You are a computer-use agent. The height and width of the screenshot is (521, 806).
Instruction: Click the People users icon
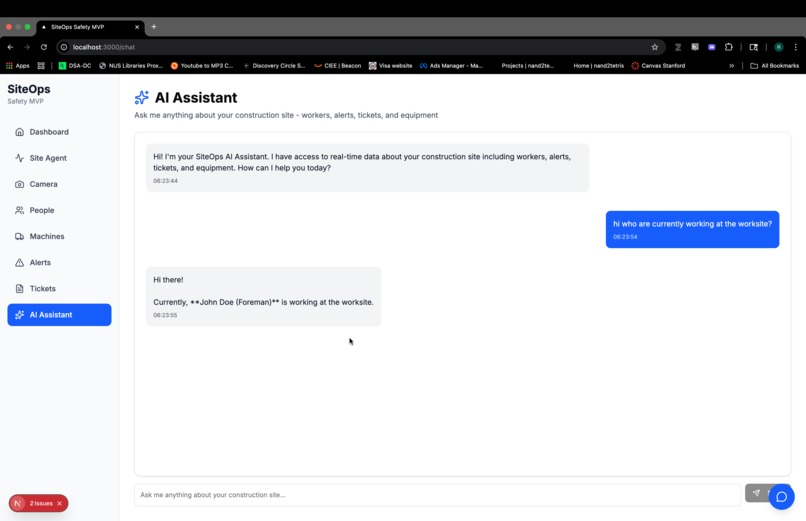(x=20, y=210)
